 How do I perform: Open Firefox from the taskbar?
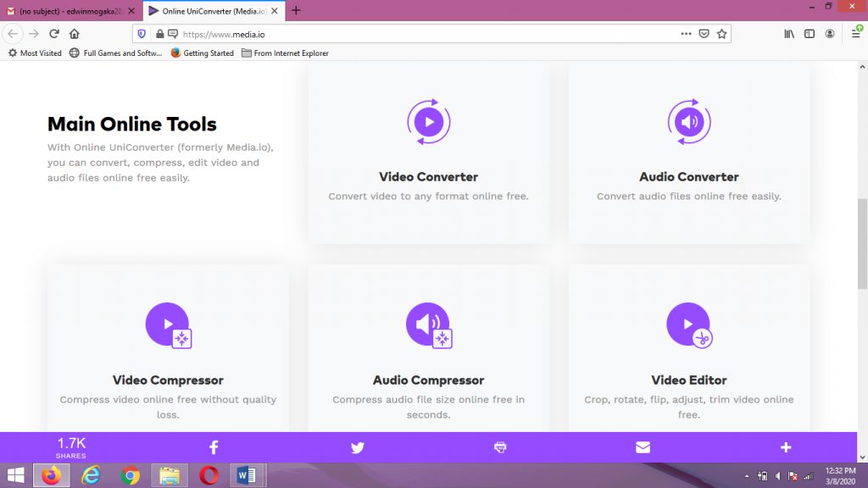pyautogui.click(x=52, y=475)
